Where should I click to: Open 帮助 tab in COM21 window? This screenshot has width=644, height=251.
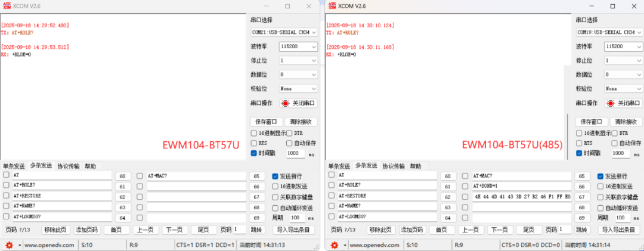pyautogui.click(x=91, y=166)
